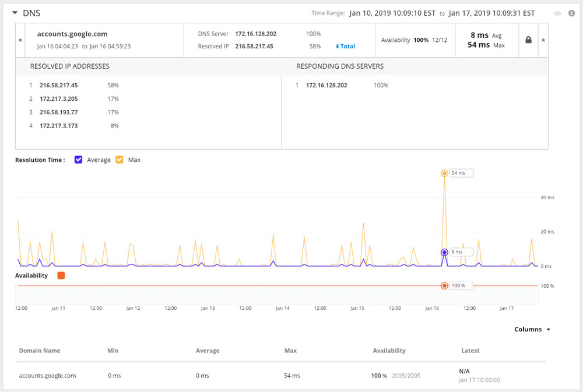This screenshot has width=583, height=392.
Task: Click the 8 ms average marker
Action: pyautogui.click(x=444, y=252)
